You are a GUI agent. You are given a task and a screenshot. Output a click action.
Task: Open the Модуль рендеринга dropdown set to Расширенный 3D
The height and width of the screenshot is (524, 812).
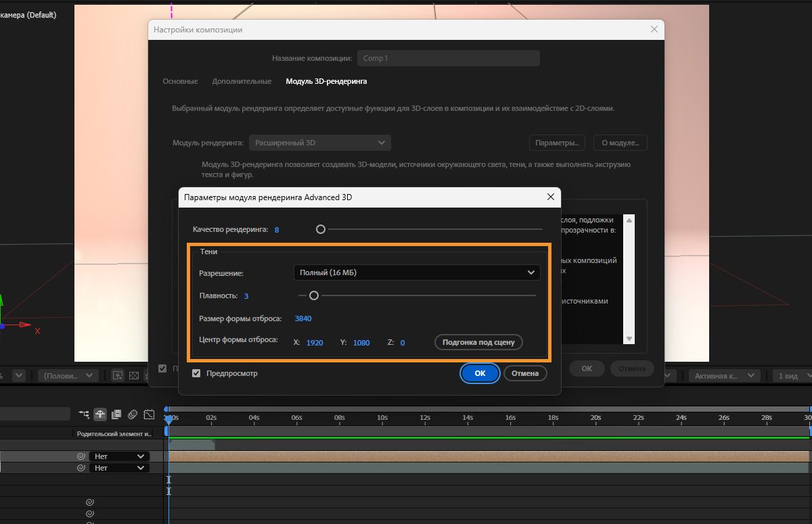pyautogui.click(x=320, y=143)
